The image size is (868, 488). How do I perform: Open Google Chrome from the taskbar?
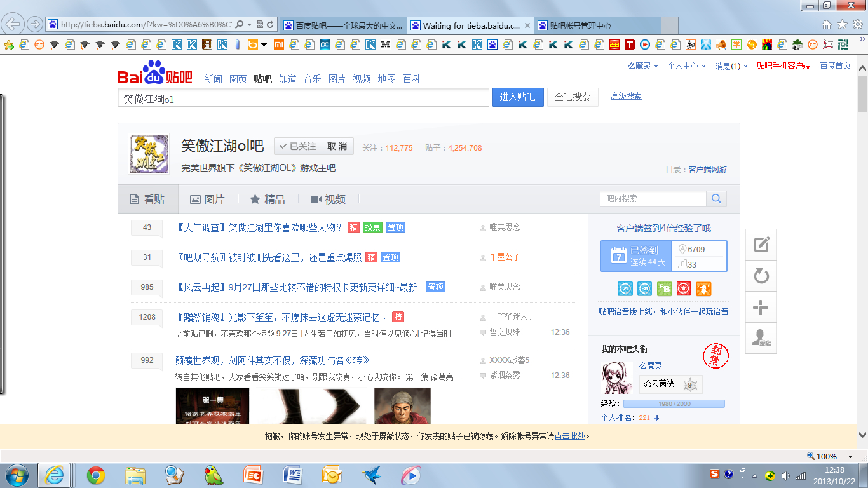pos(96,475)
